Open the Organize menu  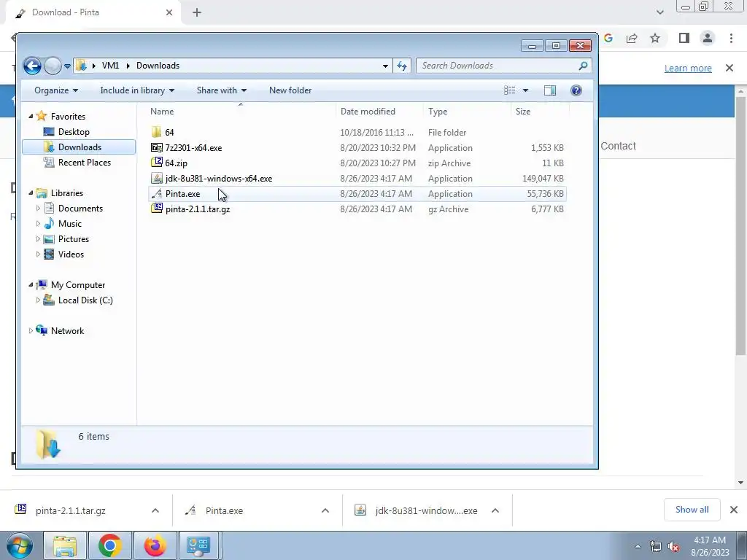(x=55, y=90)
